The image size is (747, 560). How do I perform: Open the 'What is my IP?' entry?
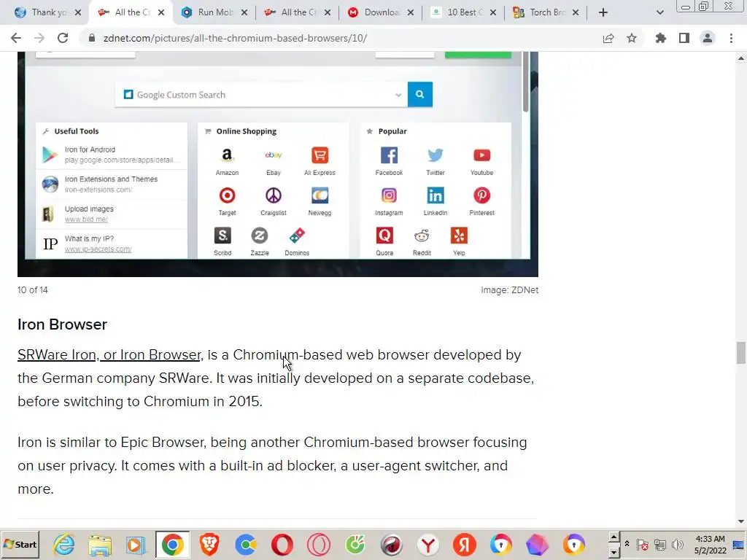pos(112,244)
